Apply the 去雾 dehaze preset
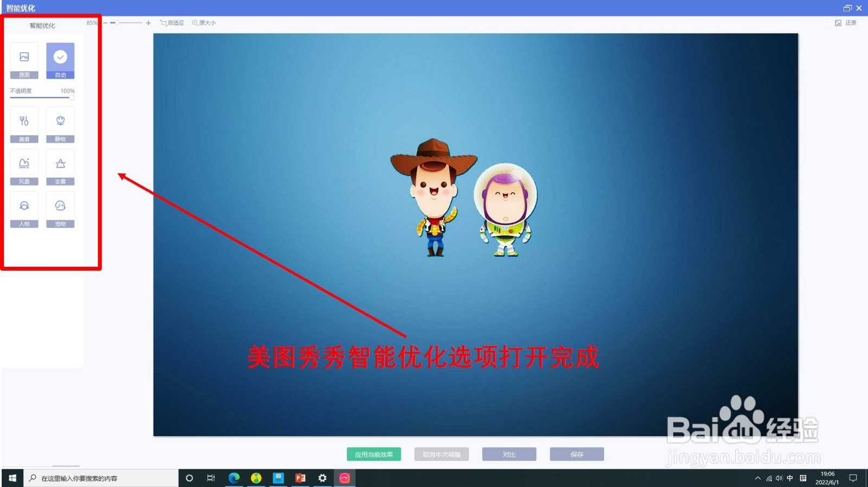This screenshot has height=487, width=868. pos(60,167)
